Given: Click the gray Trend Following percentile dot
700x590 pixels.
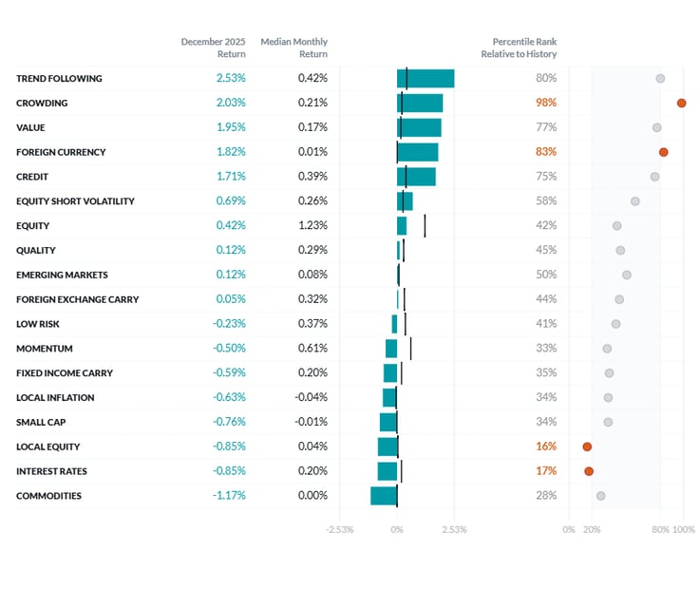Looking at the screenshot, I should tap(660, 78).
